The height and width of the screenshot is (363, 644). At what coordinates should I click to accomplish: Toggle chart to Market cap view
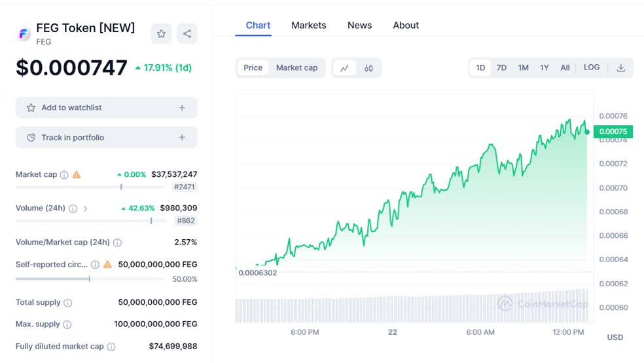point(296,68)
